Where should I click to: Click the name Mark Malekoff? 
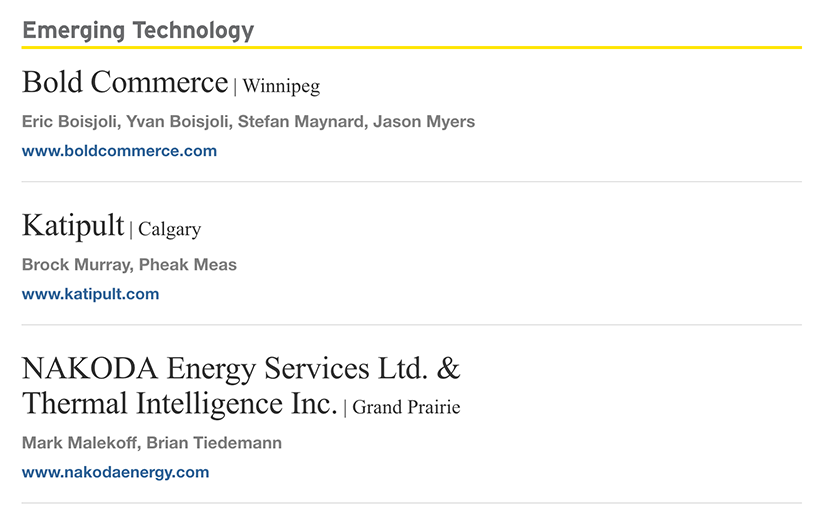pos(79,443)
